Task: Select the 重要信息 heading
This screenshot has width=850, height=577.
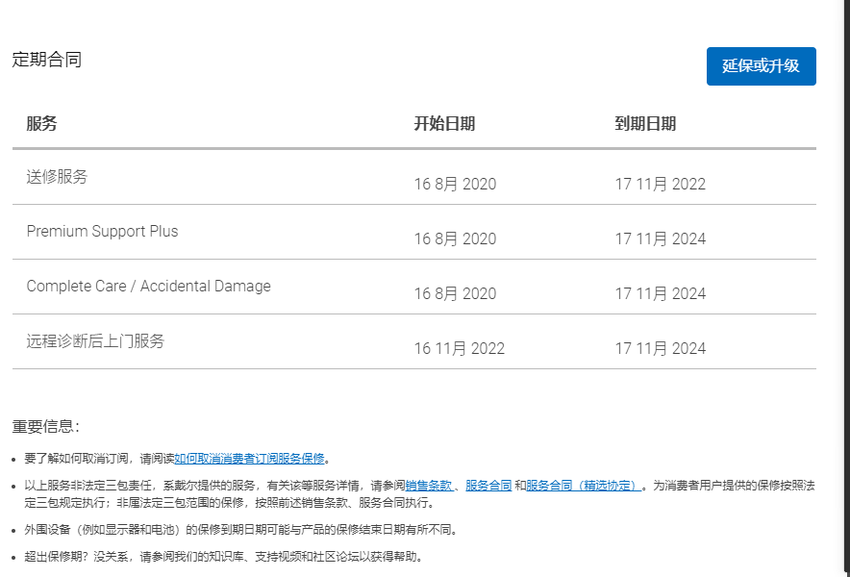Action: [x=46, y=427]
